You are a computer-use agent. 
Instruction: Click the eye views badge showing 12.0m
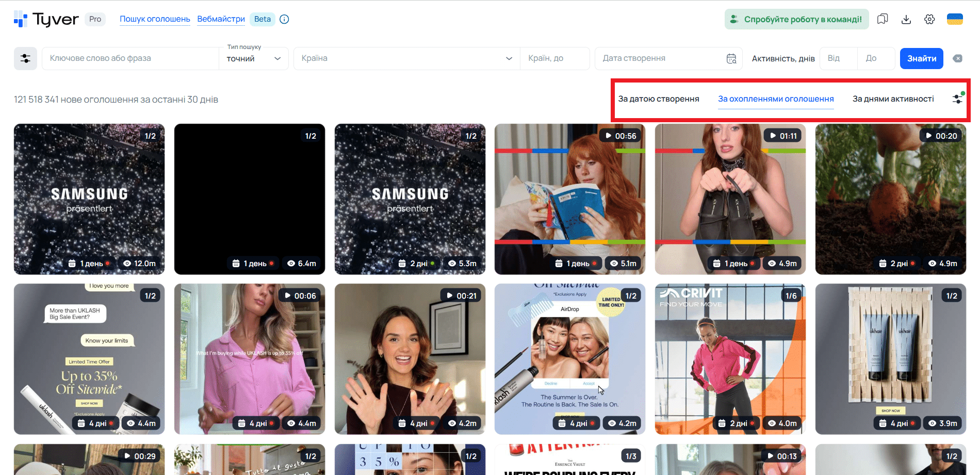coord(139,264)
